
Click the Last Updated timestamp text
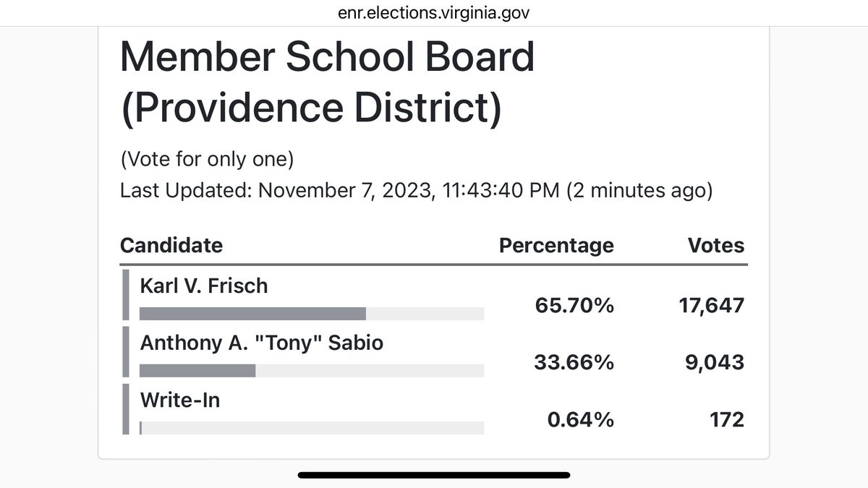point(417,191)
